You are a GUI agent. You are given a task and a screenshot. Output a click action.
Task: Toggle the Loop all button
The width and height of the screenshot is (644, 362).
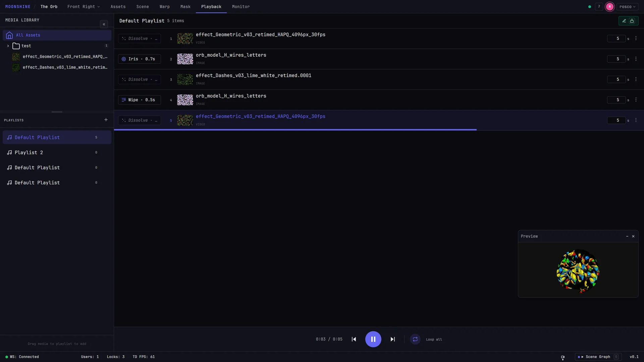point(415,339)
